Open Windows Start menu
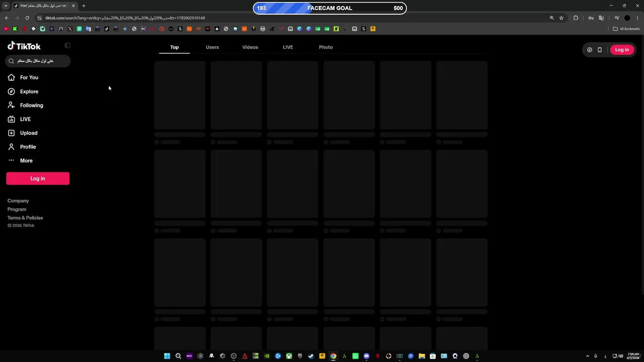Viewport: 644px width, 362px height. [167, 356]
